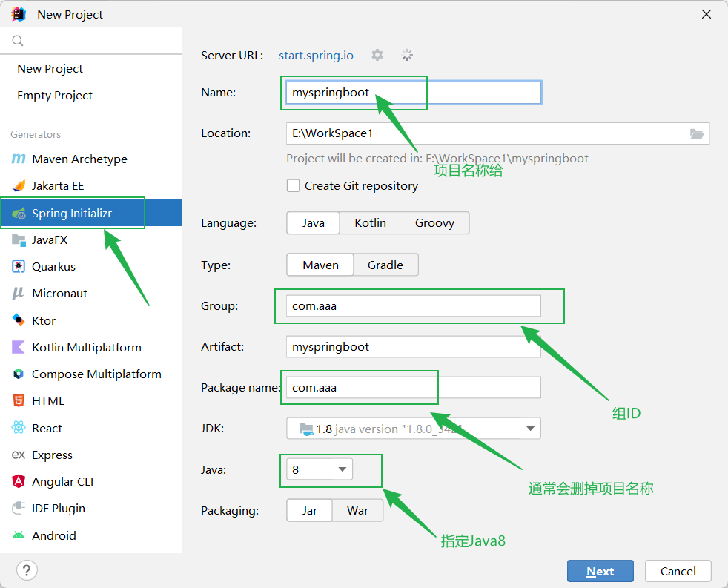728x588 pixels.
Task: Click the IntelliJ IDEA logo in the title bar
Action: click(19, 14)
